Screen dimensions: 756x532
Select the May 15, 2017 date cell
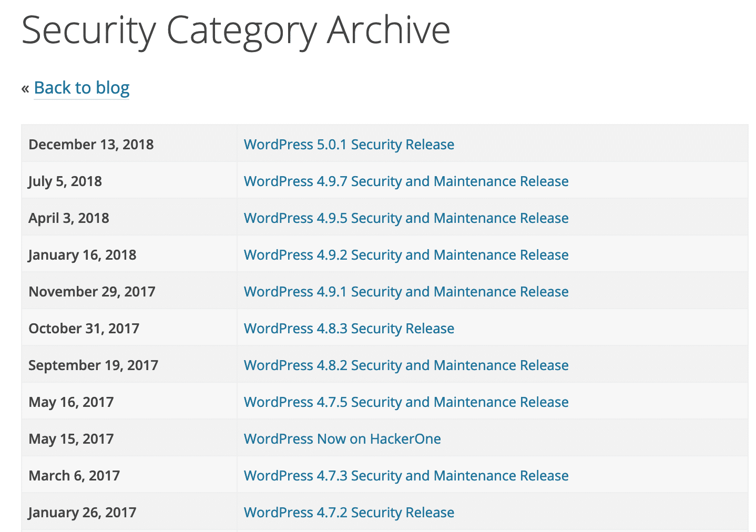click(71, 438)
